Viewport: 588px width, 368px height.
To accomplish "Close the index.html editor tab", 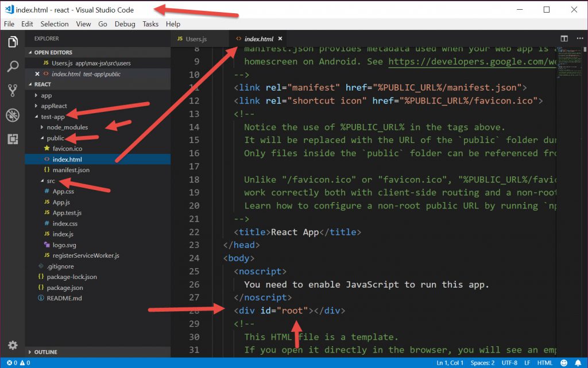I will 280,38.
